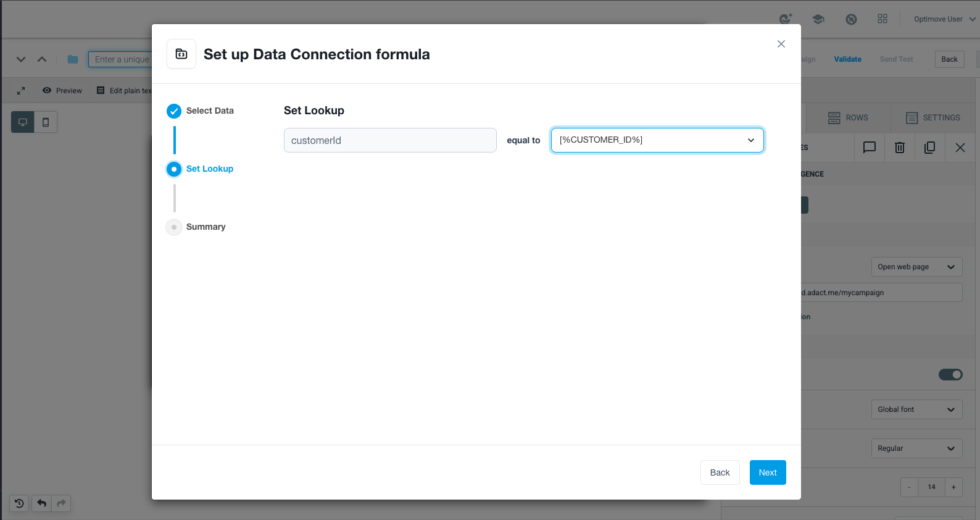Click the graduation cap academy icon
This screenshot has width=980, height=520.
coord(818,19)
